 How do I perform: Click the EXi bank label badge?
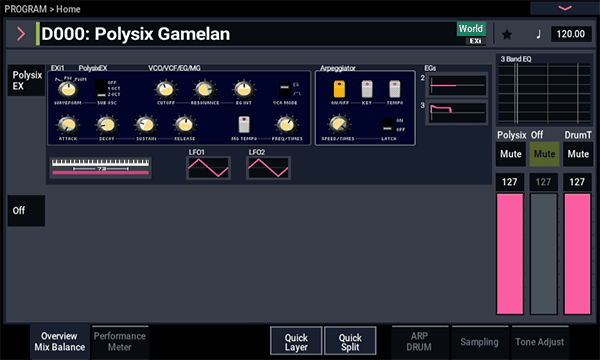[x=476, y=41]
